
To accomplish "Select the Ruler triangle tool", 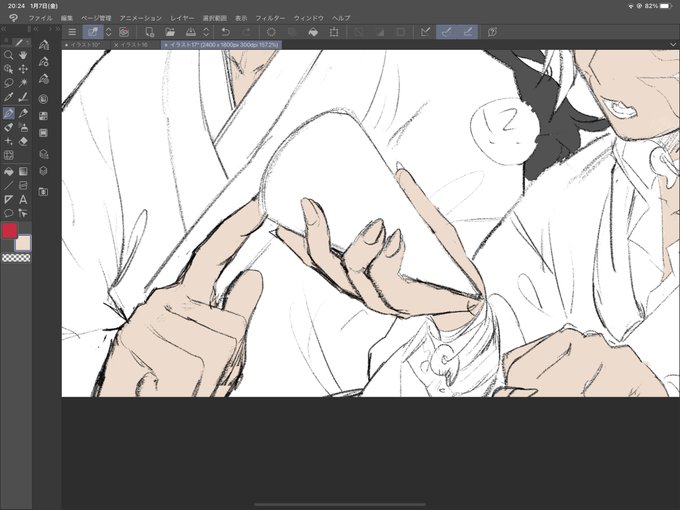I will tap(8, 199).
